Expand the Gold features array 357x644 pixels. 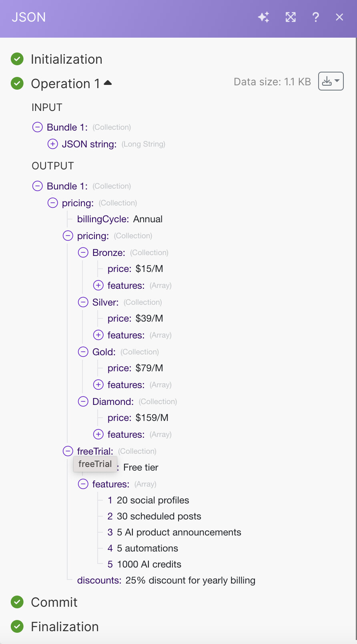pyautogui.click(x=98, y=384)
